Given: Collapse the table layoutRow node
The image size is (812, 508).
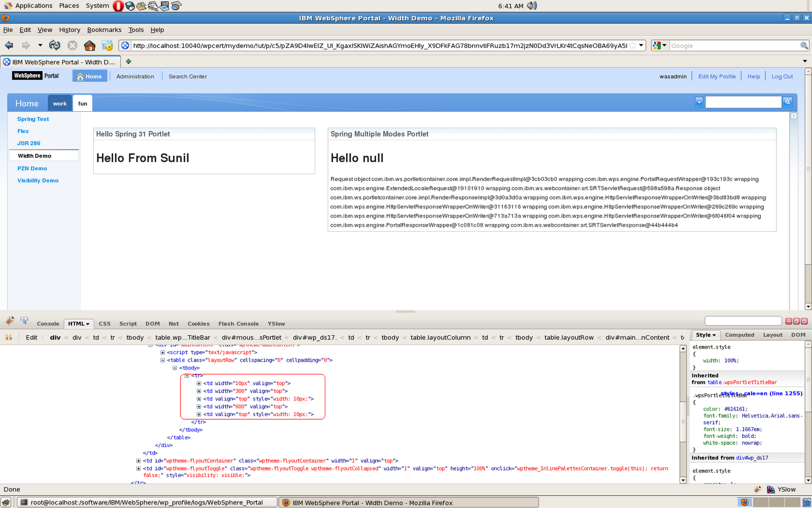Looking at the screenshot, I should coord(162,360).
